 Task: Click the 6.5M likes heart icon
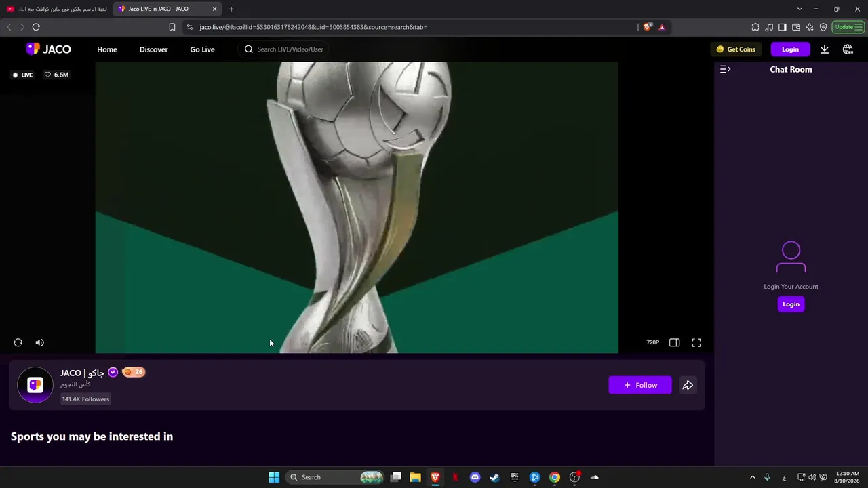pyautogui.click(x=47, y=75)
